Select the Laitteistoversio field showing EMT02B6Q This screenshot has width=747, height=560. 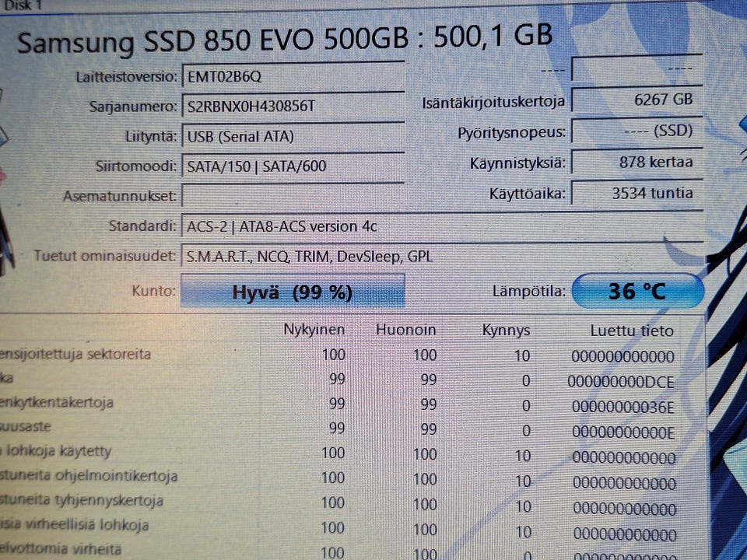coord(293,76)
